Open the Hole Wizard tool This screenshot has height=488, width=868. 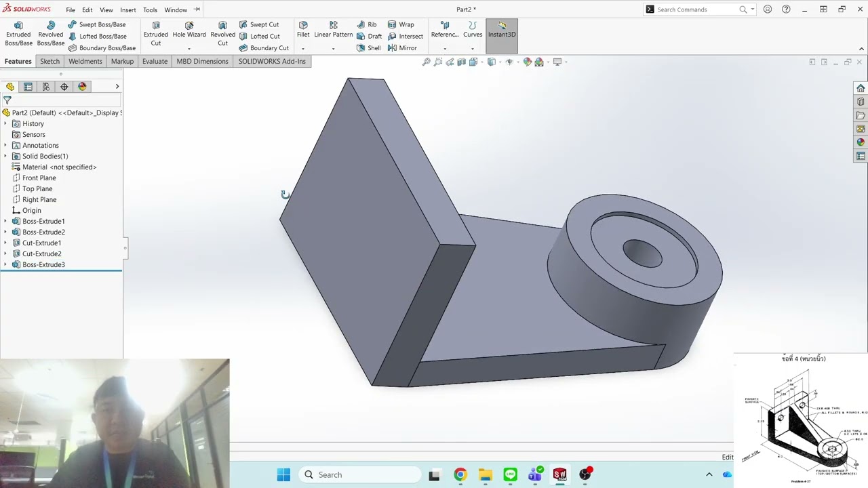point(189,30)
